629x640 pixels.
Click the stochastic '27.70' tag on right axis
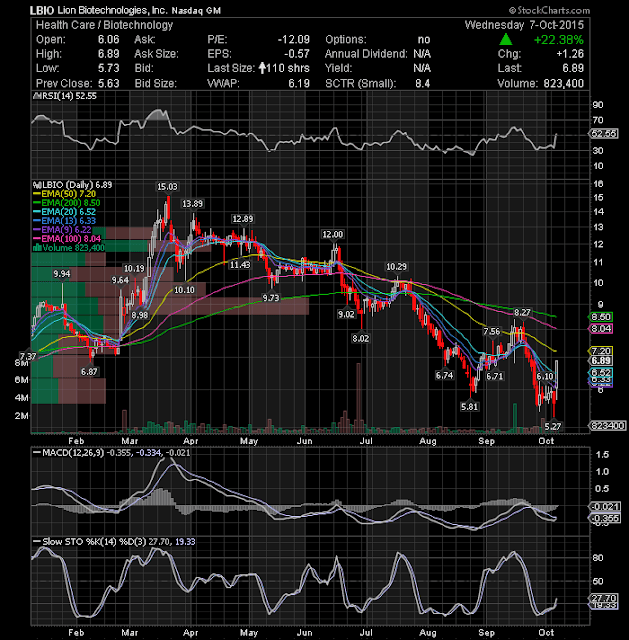click(x=604, y=598)
